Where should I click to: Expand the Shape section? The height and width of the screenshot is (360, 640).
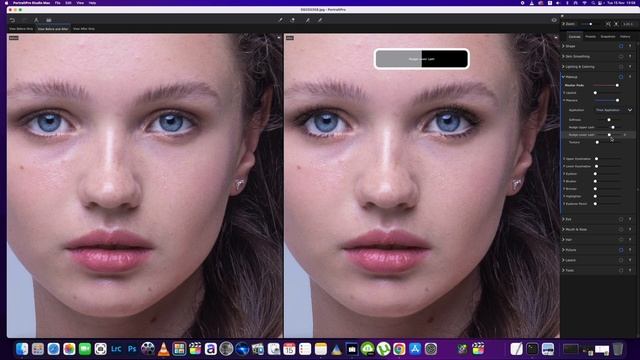564,46
